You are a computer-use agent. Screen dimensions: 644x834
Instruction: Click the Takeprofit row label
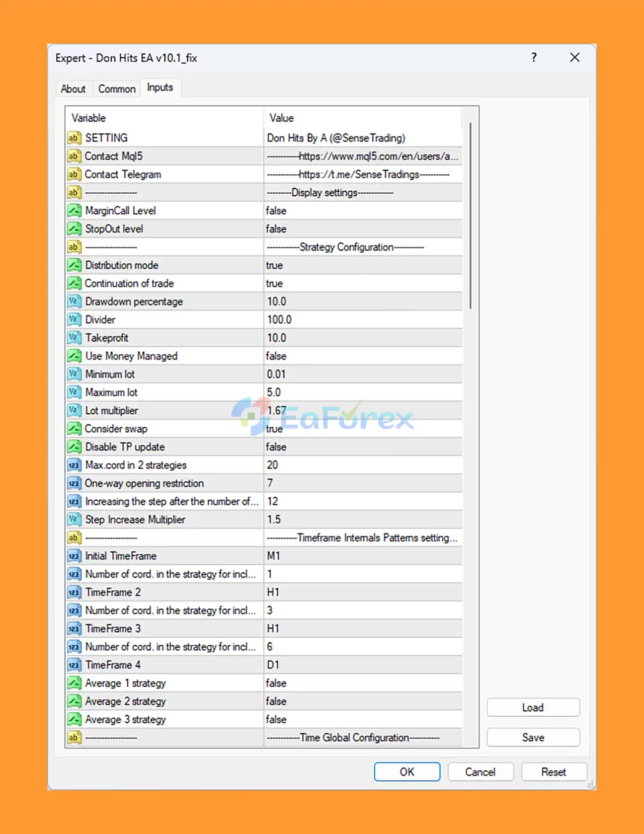point(107,337)
